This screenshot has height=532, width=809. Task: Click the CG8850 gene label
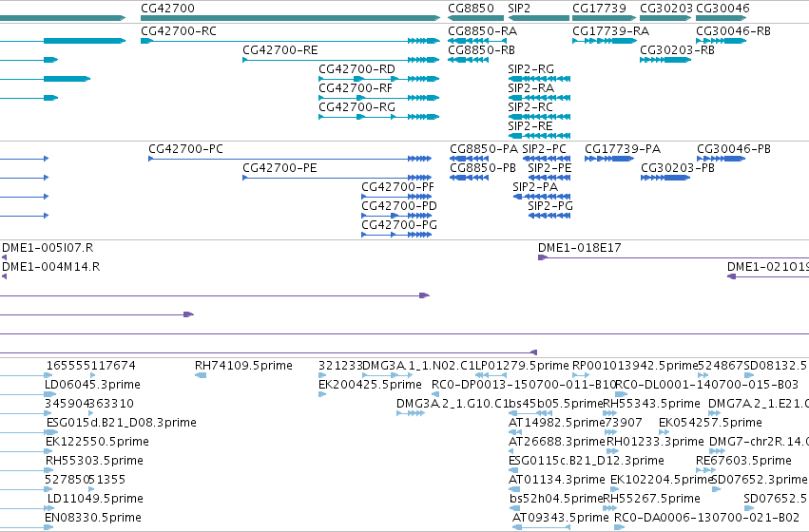click(472, 9)
